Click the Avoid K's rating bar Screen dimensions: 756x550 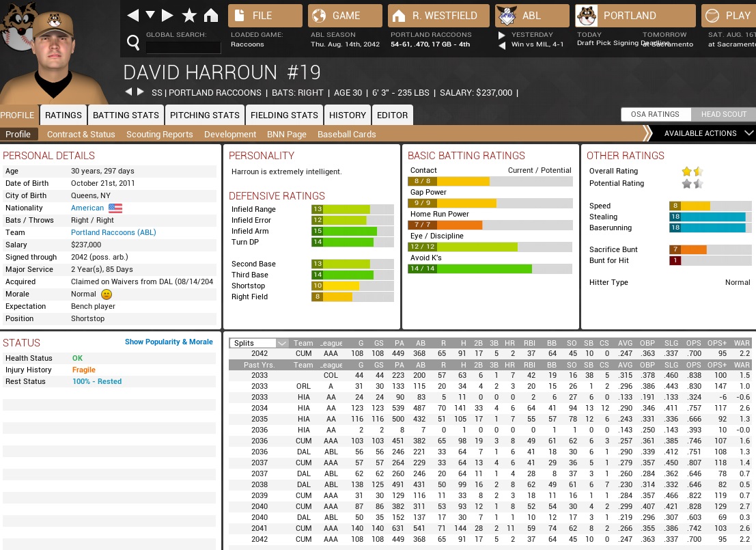490,269
